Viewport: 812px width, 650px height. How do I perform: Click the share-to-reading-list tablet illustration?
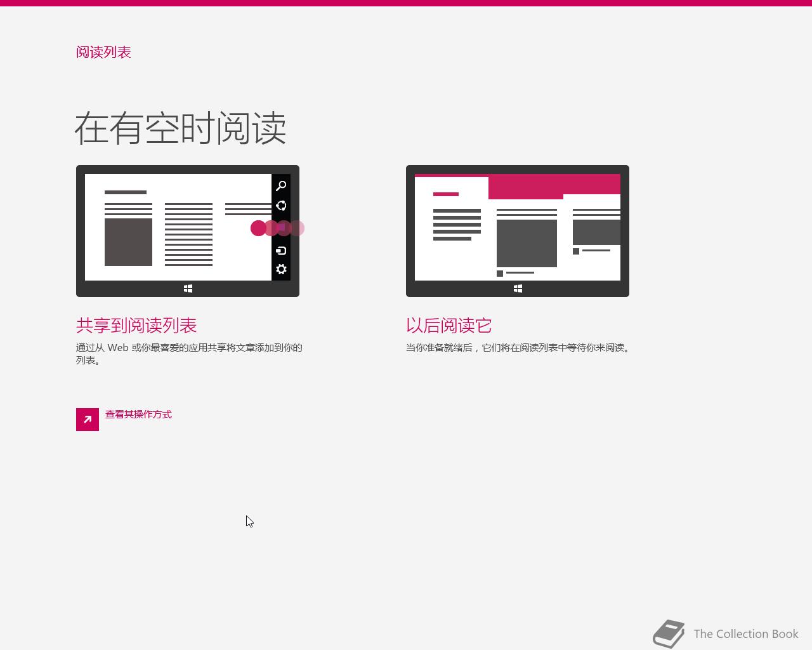click(188, 231)
